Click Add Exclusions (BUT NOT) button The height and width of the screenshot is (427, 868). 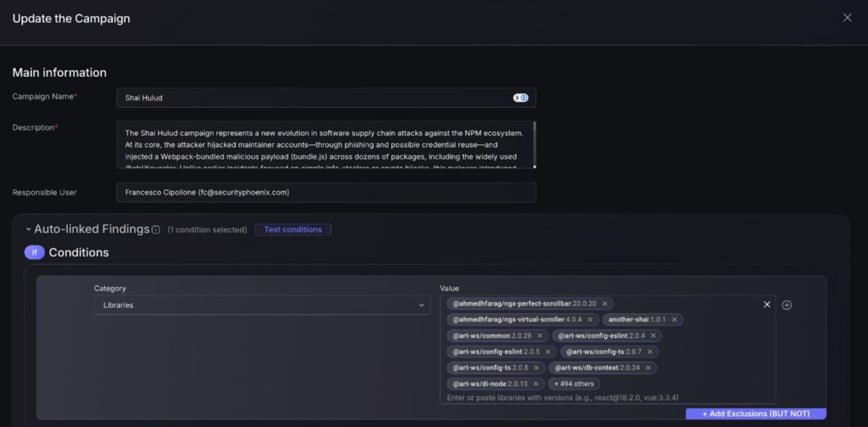click(756, 414)
